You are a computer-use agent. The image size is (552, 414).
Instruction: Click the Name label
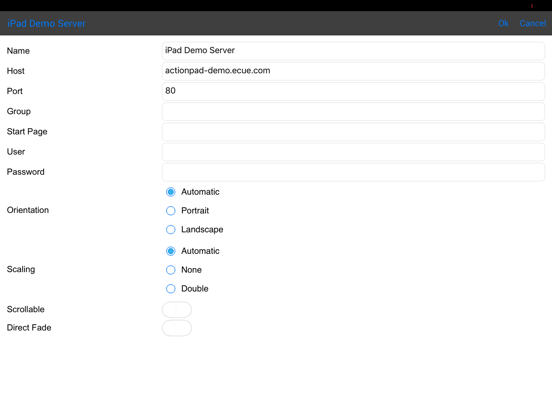18,51
